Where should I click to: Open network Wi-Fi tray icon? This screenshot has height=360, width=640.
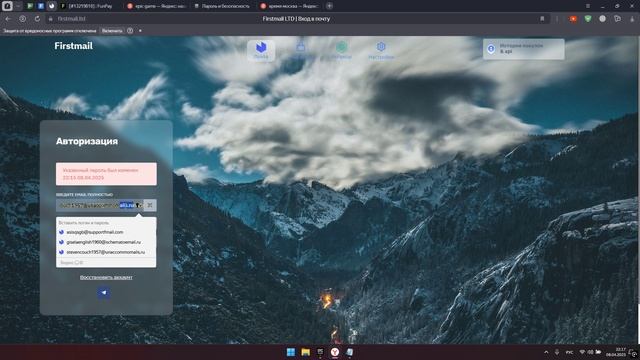click(582, 352)
